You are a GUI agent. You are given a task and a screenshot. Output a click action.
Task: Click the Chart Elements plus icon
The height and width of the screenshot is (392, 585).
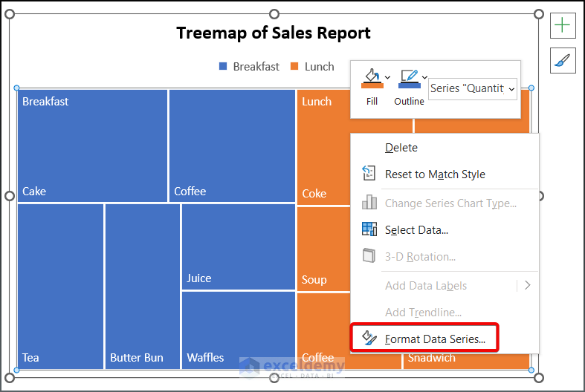point(563,25)
